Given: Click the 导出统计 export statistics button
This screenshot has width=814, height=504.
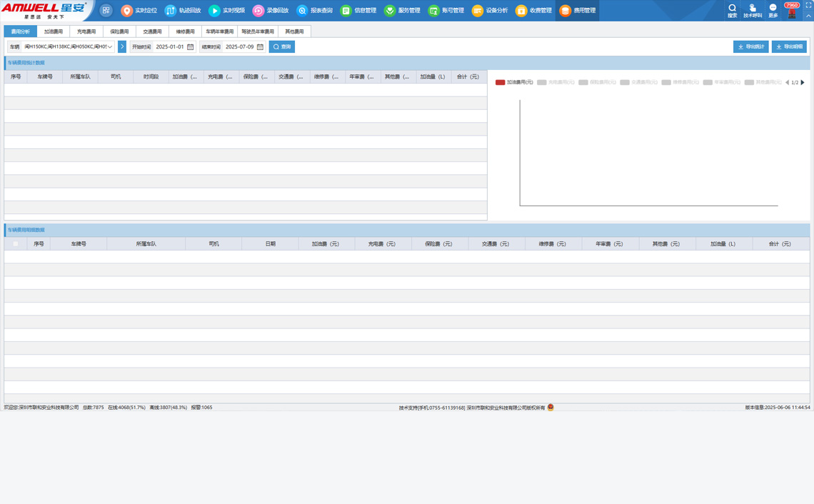Looking at the screenshot, I should 750,47.
